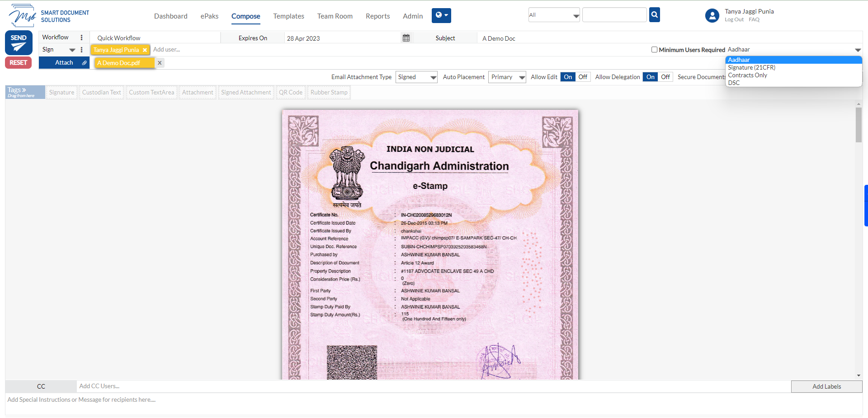Click the Log Out link
The height and width of the screenshot is (418, 868).
point(734,19)
